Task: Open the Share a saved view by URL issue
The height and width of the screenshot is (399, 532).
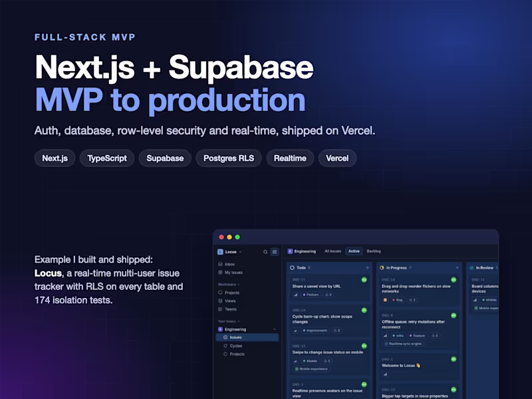Action: [x=317, y=286]
